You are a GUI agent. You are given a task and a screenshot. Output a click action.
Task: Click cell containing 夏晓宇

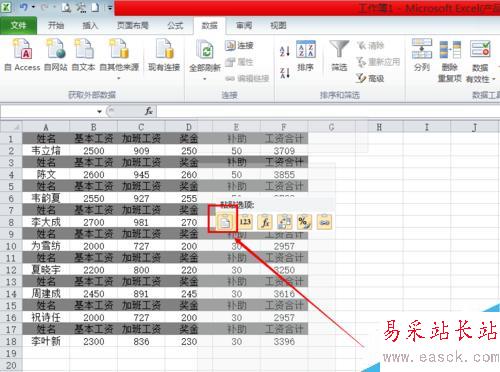[x=46, y=269]
